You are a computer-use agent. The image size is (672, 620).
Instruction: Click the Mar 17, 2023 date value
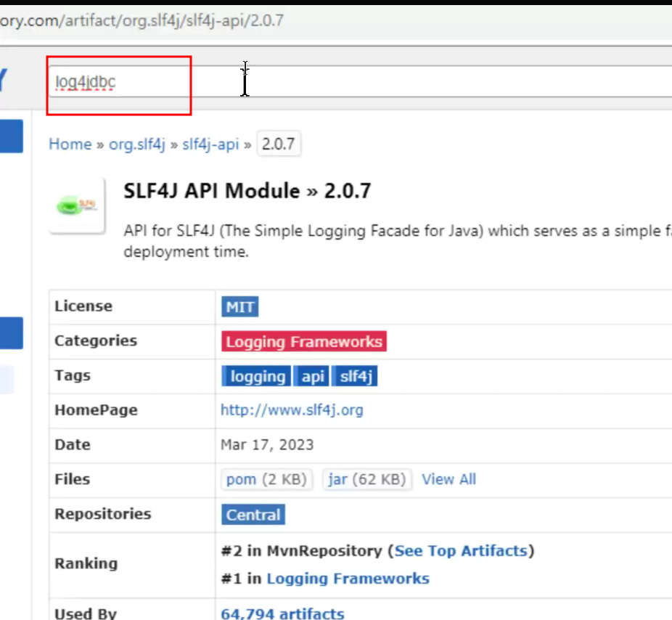point(267,445)
